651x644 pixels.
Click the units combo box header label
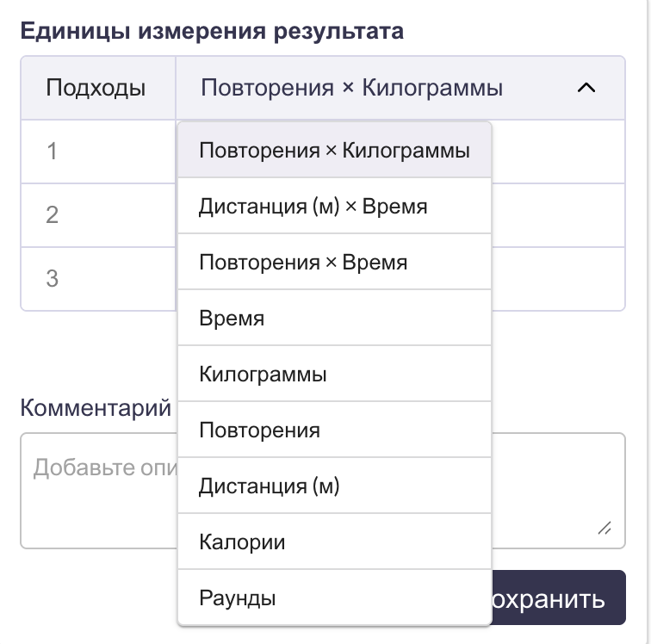tap(351, 88)
